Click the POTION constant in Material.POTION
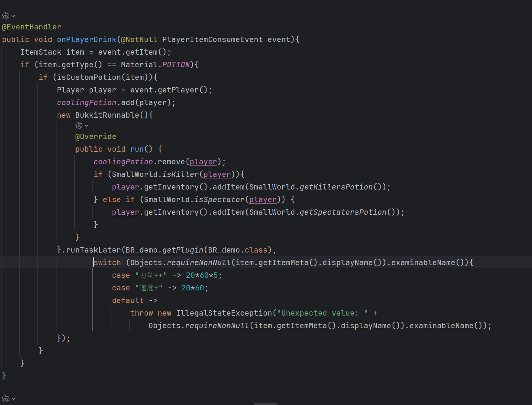 click(176, 65)
